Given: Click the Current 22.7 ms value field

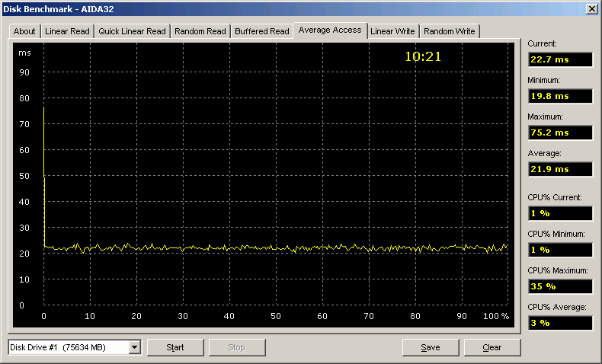Looking at the screenshot, I should (x=559, y=59).
